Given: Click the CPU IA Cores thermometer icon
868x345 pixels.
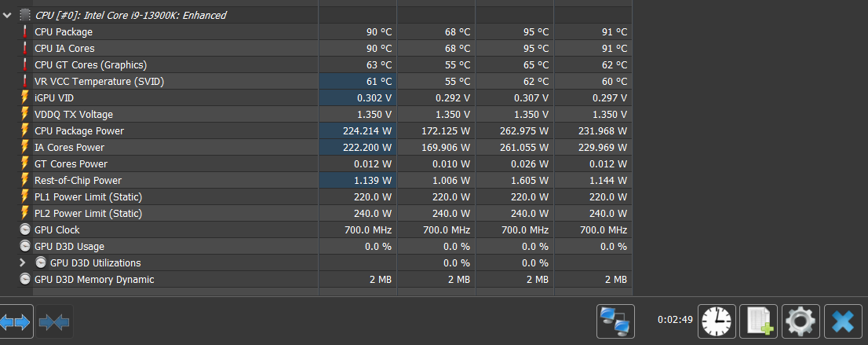Looking at the screenshot, I should click(x=25, y=49).
